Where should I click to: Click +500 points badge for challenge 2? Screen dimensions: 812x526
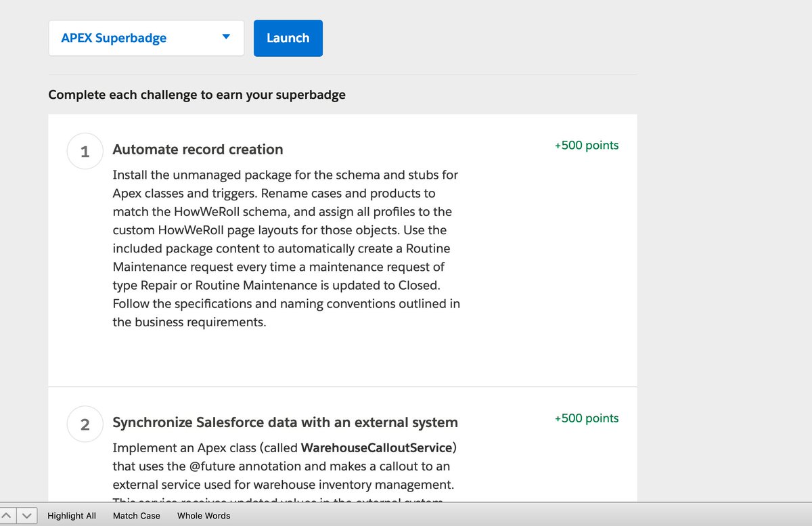(587, 418)
